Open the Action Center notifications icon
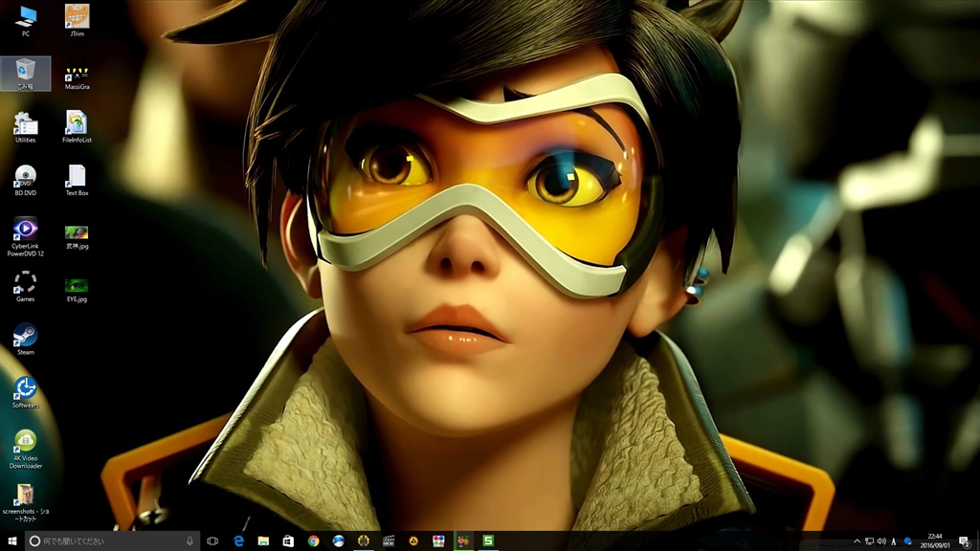Viewport: 980px width, 551px height. point(965,541)
